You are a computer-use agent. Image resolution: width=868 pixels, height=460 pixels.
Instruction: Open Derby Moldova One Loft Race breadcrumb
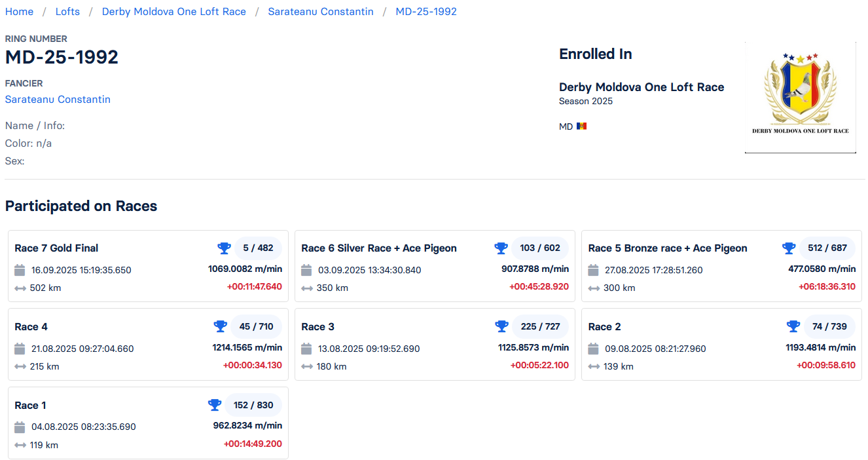click(174, 12)
